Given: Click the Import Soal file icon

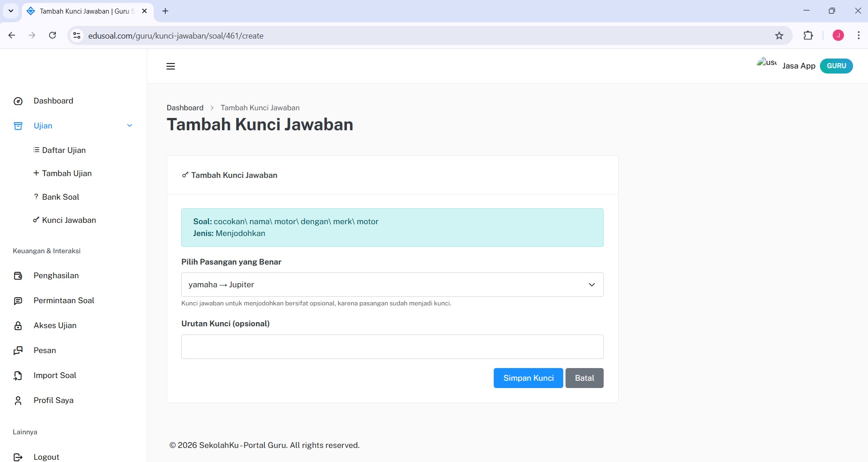Looking at the screenshot, I should (x=18, y=376).
